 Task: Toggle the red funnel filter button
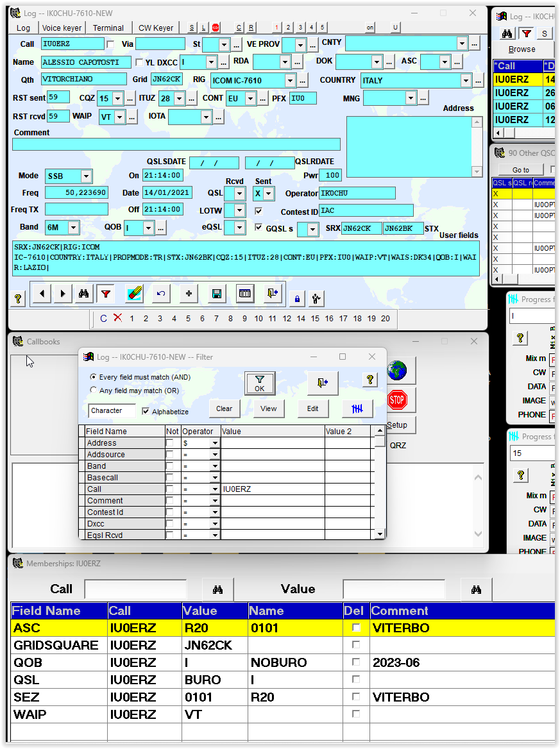click(x=106, y=294)
